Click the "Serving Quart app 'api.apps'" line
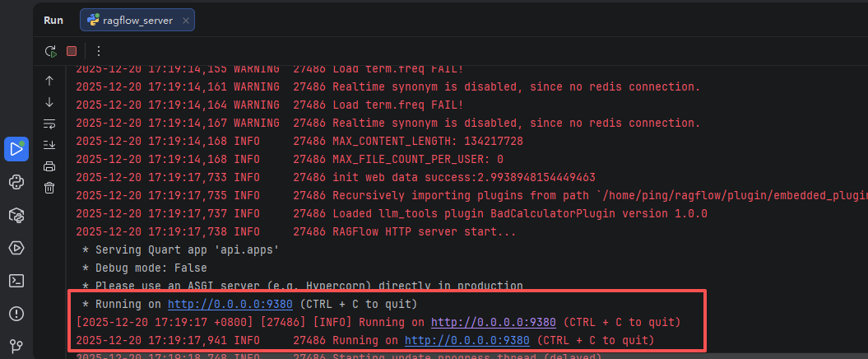868x359 pixels. [x=180, y=249]
